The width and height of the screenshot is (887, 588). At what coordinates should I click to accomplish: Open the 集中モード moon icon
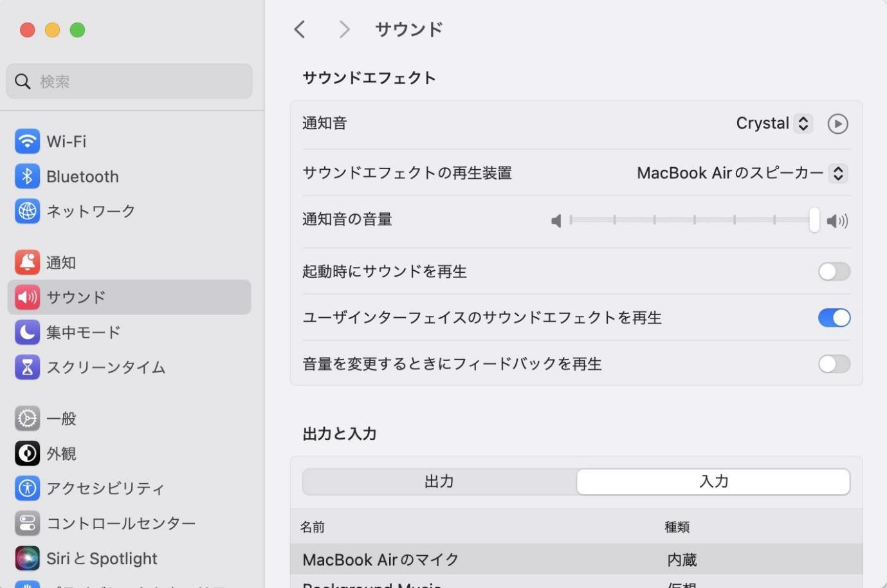[27, 332]
